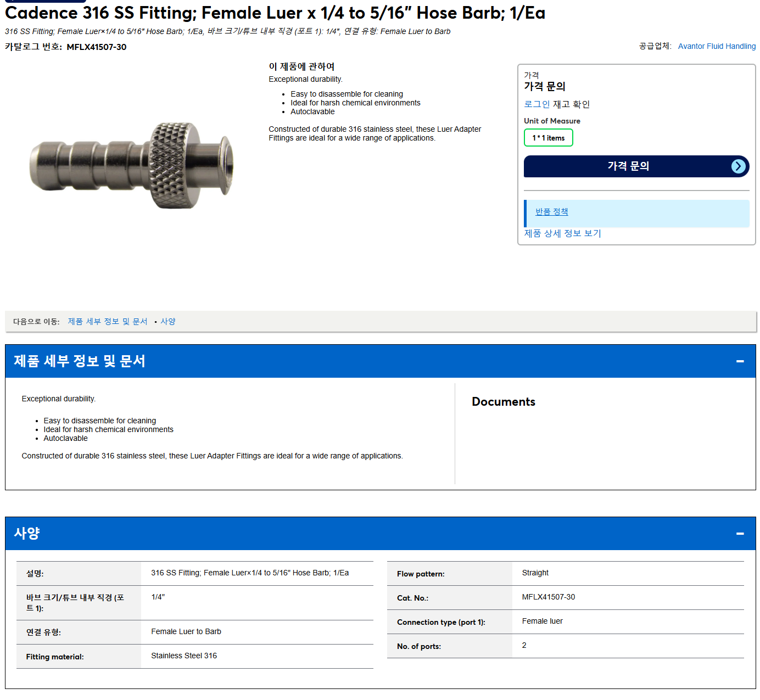Click the 로그인 link to check stock

537,104
